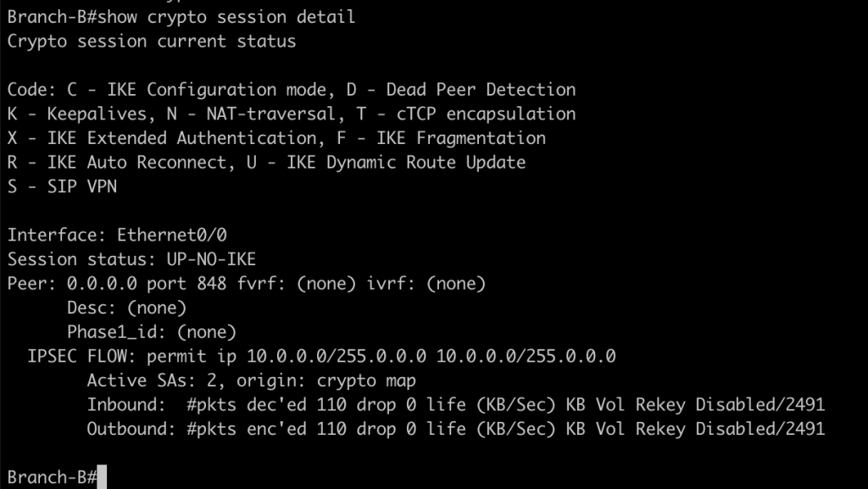Click the 'S - SIP VPN' line
The width and height of the screenshot is (868, 489).
62,186
